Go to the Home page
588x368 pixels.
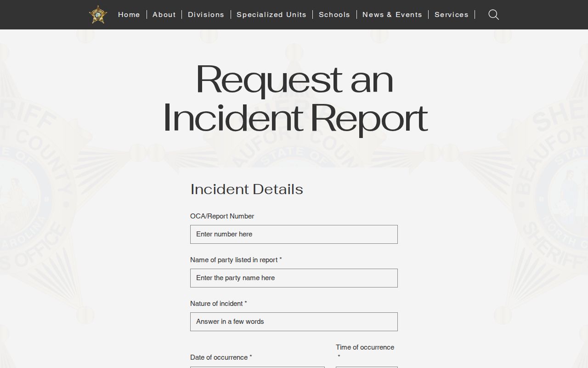(129, 15)
